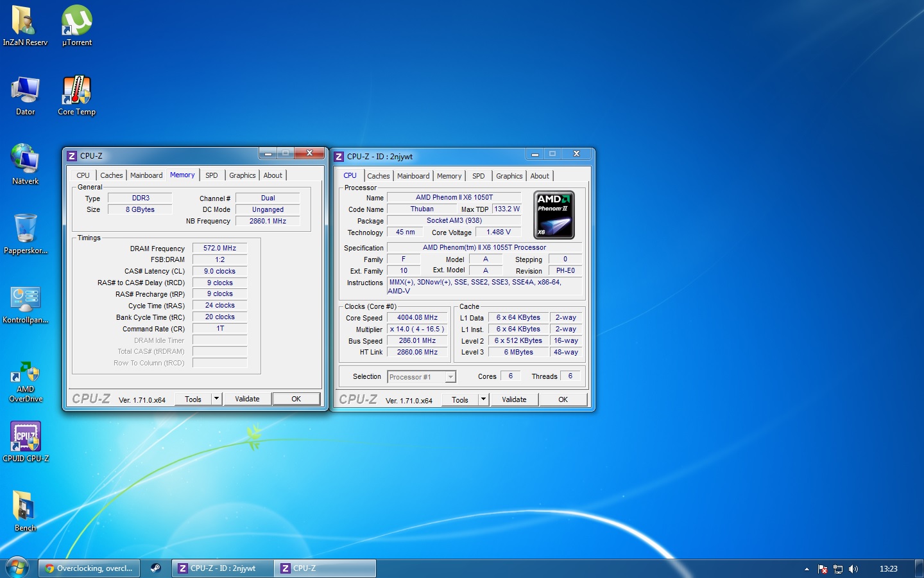This screenshot has height=578, width=924.
Task: Click the Core Speed 4004.08 MHz value
Action: (x=418, y=317)
